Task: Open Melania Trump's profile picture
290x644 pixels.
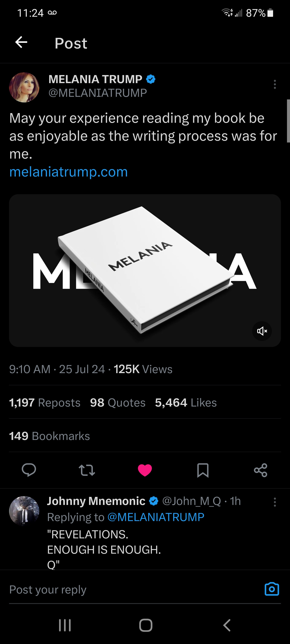Action: click(24, 87)
